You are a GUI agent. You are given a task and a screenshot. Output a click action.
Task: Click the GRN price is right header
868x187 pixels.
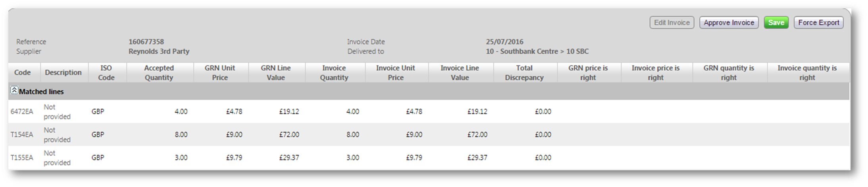589,72
